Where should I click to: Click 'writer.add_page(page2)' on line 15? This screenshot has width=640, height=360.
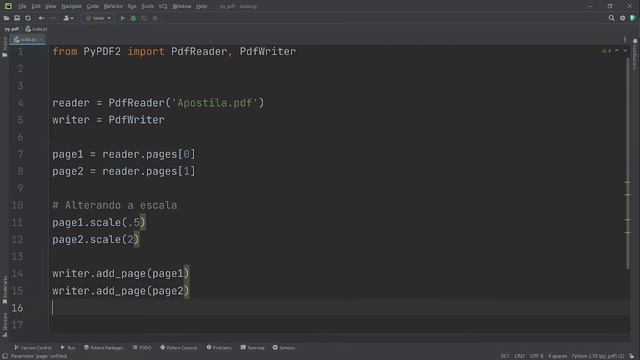tap(121, 291)
